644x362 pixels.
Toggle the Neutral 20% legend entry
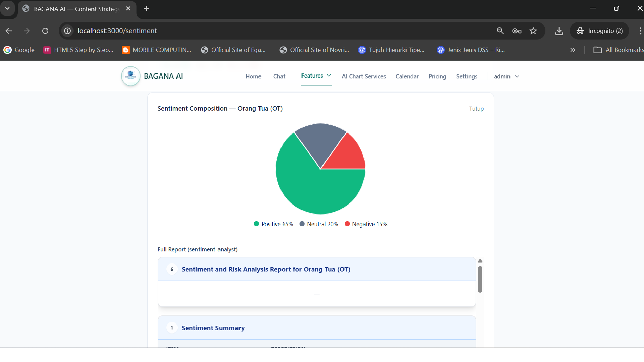(x=318, y=224)
